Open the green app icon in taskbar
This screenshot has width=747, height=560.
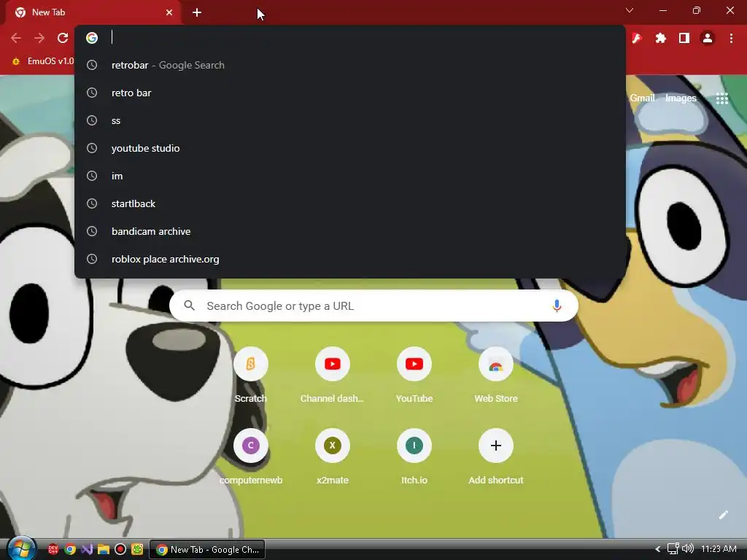point(137,550)
